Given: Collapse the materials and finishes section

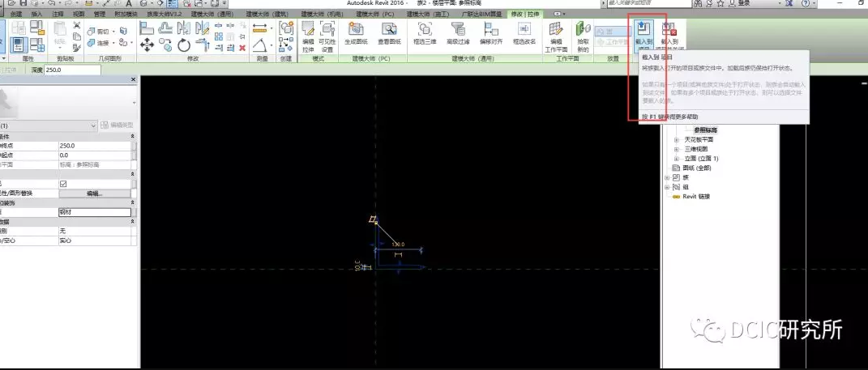Looking at the screenshot, I should (132, 203).
